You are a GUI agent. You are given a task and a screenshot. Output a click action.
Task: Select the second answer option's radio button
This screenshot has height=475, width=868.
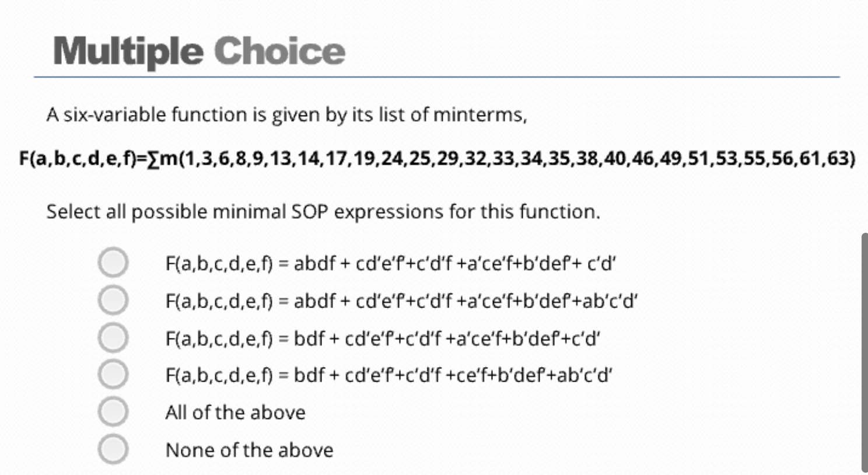tap(113, 301)
